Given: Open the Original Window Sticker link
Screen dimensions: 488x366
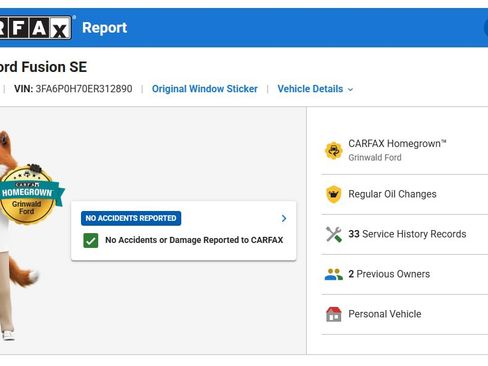Looking at the screenshot, I should click(205, 89).
